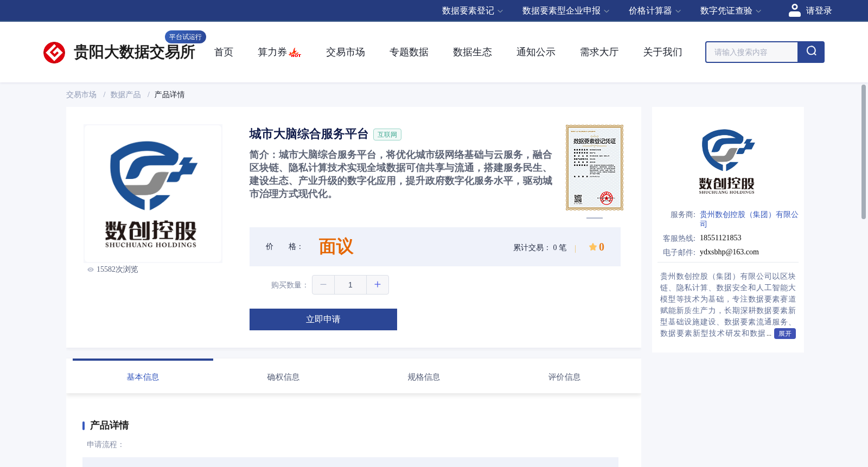Click the hotline number 18551121853
The width and height of the screenshot is (868, 467).
coord(720,238)
